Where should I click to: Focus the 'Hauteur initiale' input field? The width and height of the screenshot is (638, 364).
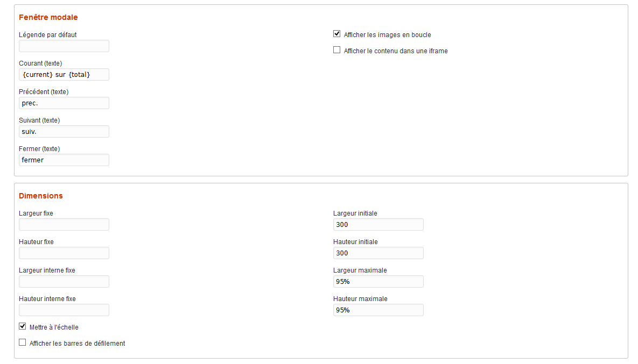click(378, 253)
